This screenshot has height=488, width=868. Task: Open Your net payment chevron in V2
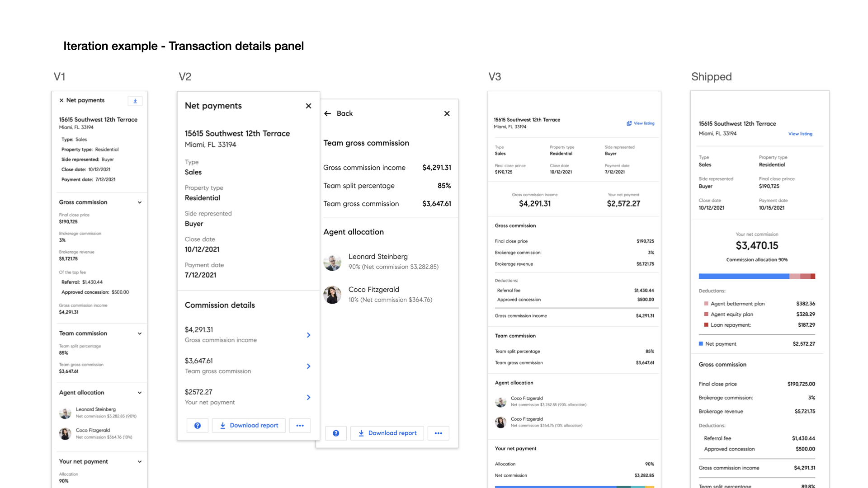pyautogui.click(x=309, y=397)
